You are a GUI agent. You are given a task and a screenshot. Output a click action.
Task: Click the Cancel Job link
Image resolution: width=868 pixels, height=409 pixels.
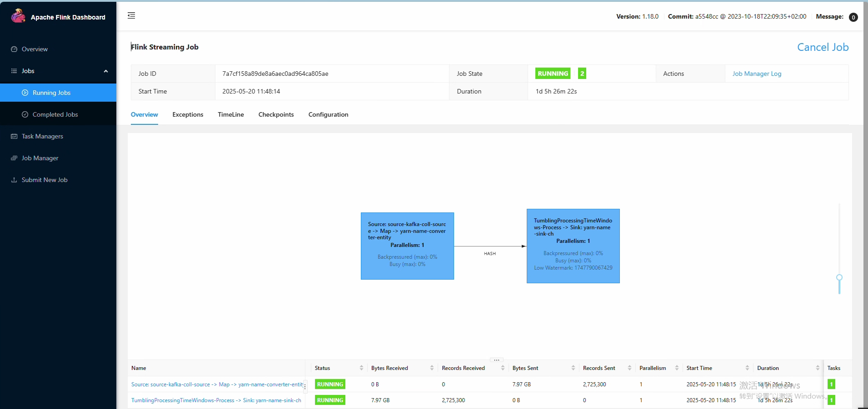click(823, 47)
